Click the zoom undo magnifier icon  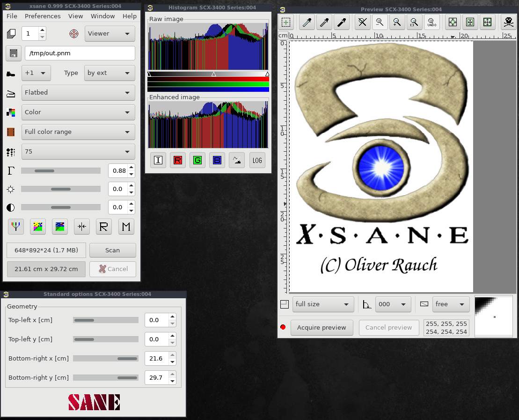[x=431, y=22]
